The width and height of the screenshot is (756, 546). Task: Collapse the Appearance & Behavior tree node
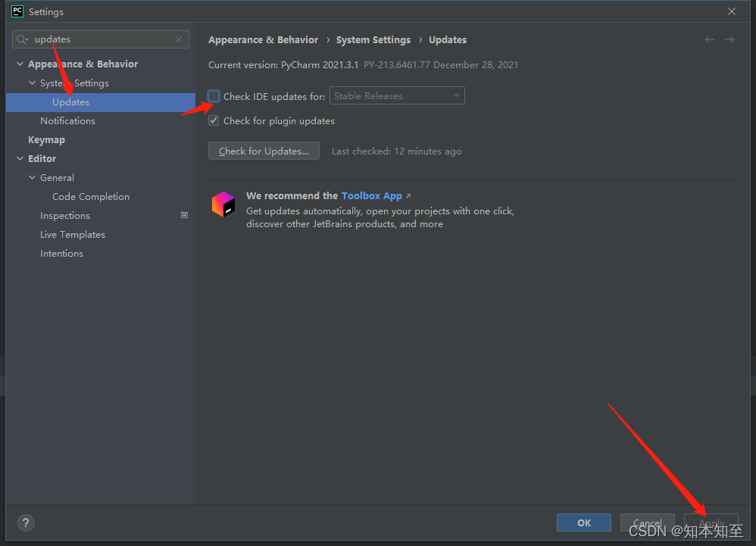(x=20, y=64)
